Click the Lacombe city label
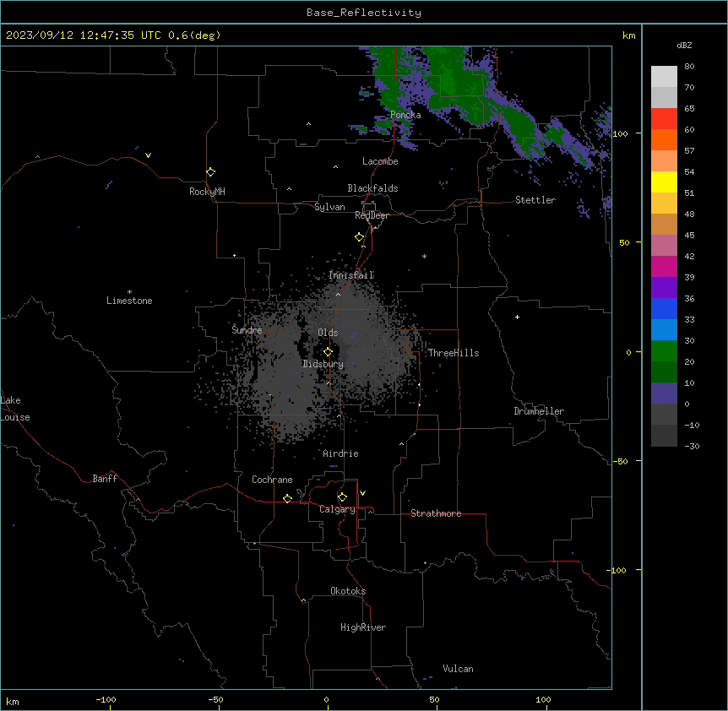This screenshot has width=728, height=711. click(x=380, y=161)
